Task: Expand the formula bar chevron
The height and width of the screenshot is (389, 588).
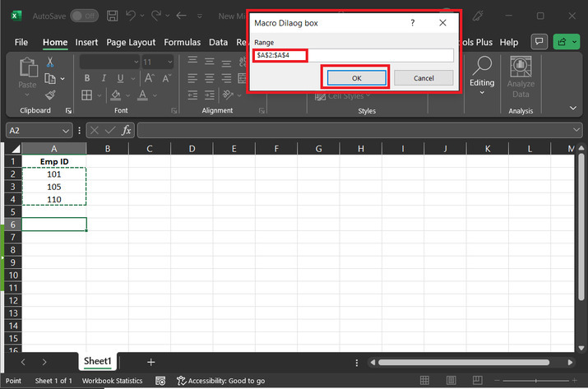Action: 576,130
